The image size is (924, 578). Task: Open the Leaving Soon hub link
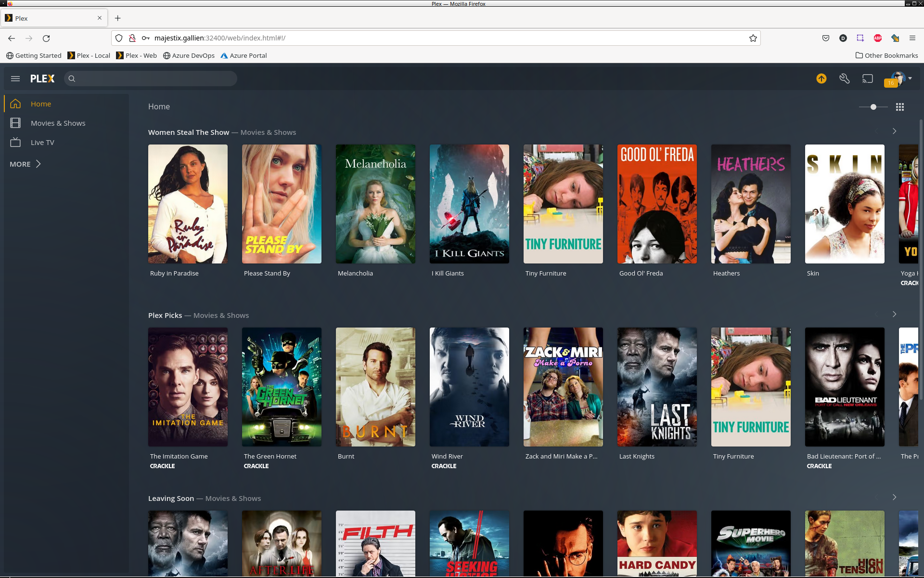coord(171,499)
